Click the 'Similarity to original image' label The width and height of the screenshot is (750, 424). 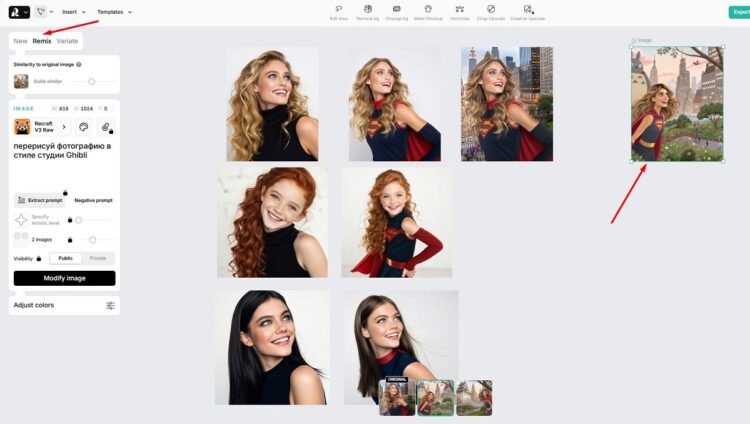click(x=44, y=64)
